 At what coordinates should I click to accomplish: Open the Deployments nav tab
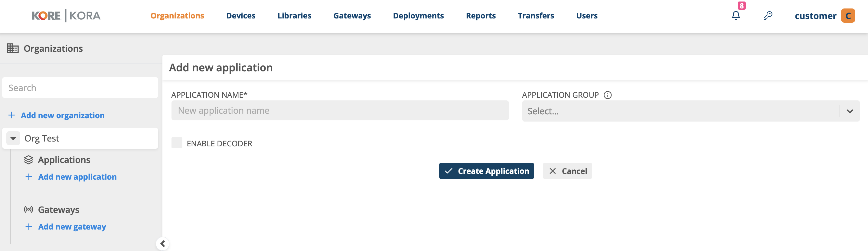[418, 15]
